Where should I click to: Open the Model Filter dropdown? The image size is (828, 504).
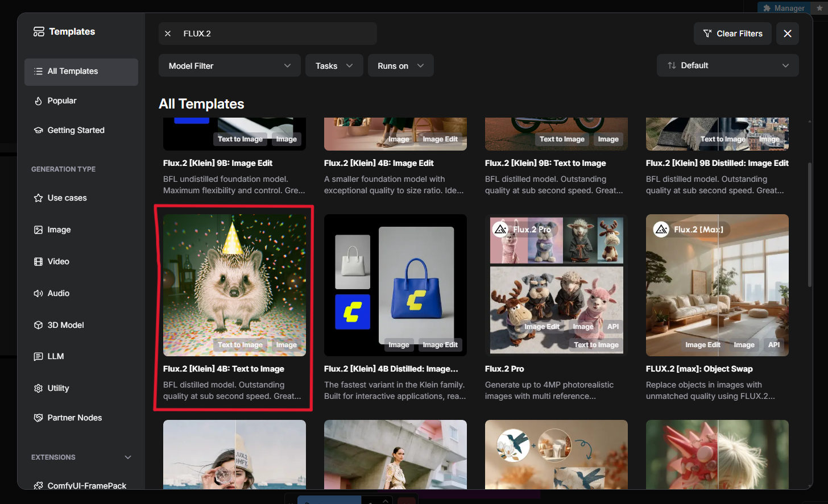coord(230,66)
